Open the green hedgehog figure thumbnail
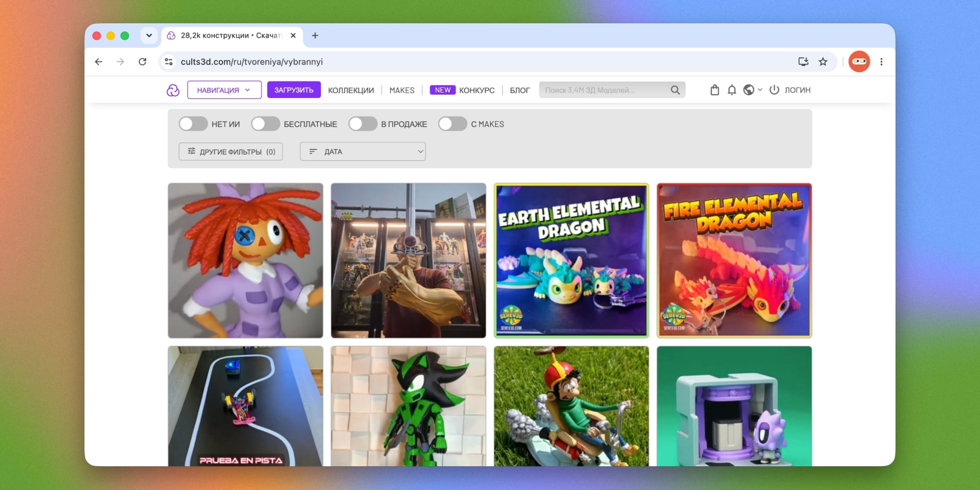This screenshot has width=980, height=490. (408, 406)
